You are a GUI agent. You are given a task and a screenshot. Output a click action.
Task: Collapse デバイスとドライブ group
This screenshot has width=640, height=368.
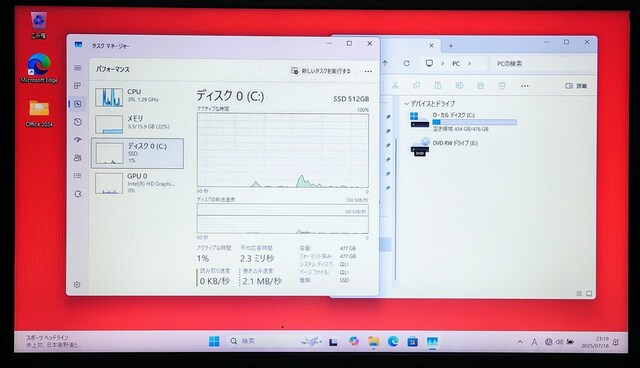[406, 104]
